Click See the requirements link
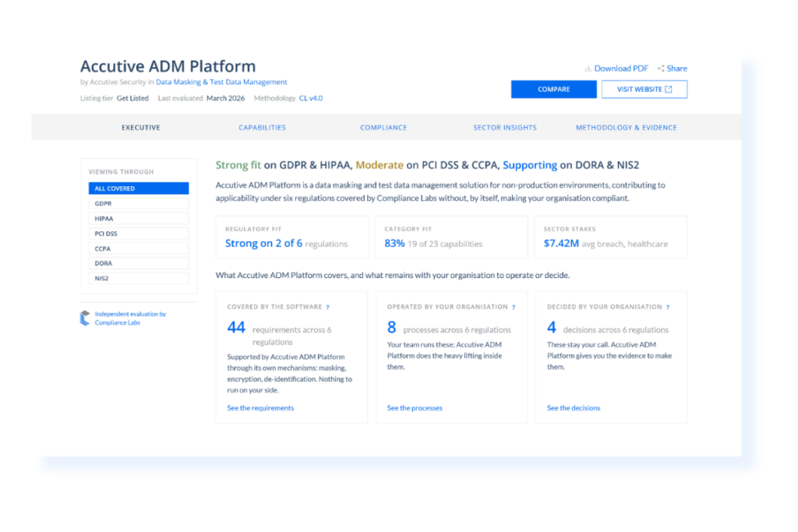 (260, 408)
